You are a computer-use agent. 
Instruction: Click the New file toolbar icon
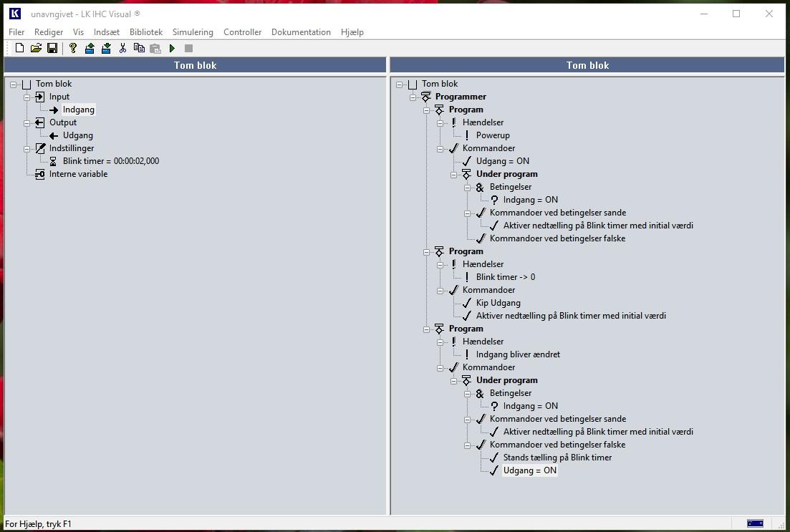[19, 48]
